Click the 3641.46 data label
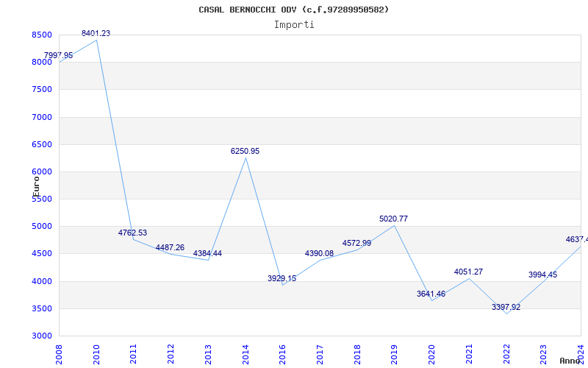The image size is (588, 368). coord(431,294)
